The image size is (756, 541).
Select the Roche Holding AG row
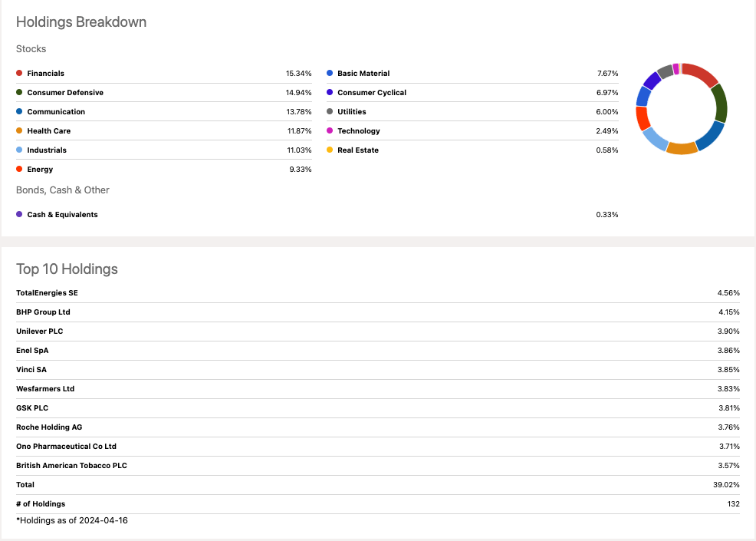click(49, 427)
